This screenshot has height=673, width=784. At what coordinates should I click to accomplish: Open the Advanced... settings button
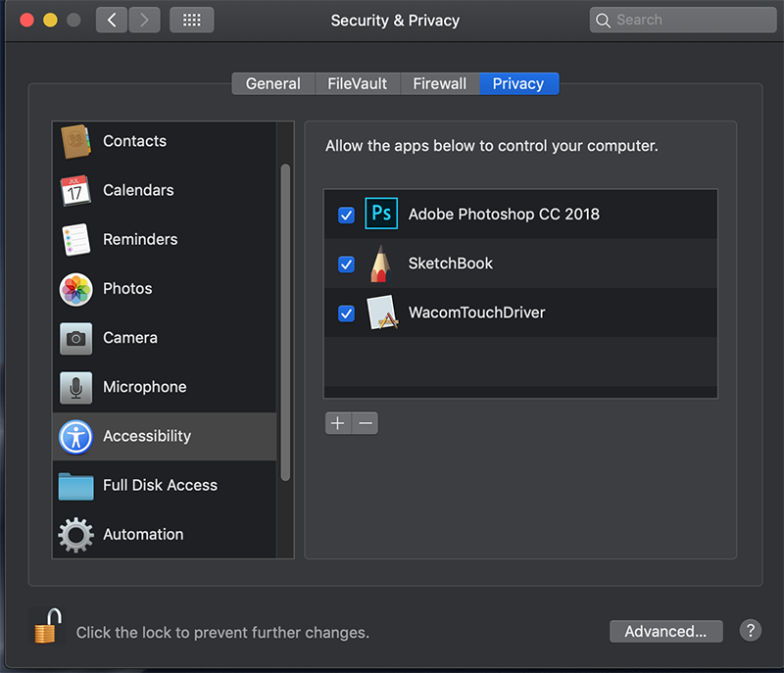tap(666, 632)
